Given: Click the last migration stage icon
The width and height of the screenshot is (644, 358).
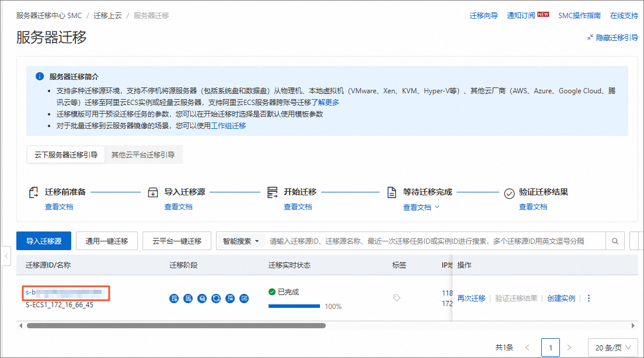Looking at the screenshot, I should tap(244, 299).
